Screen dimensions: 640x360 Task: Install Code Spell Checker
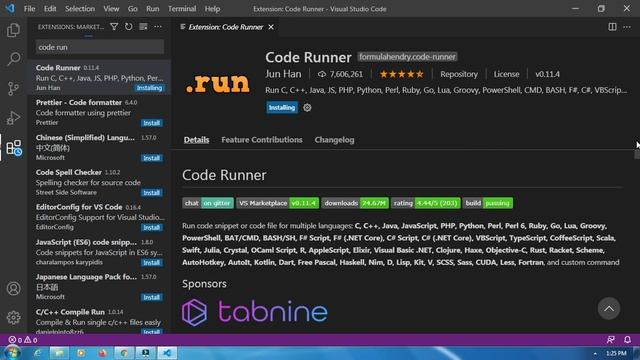point(151,193)
